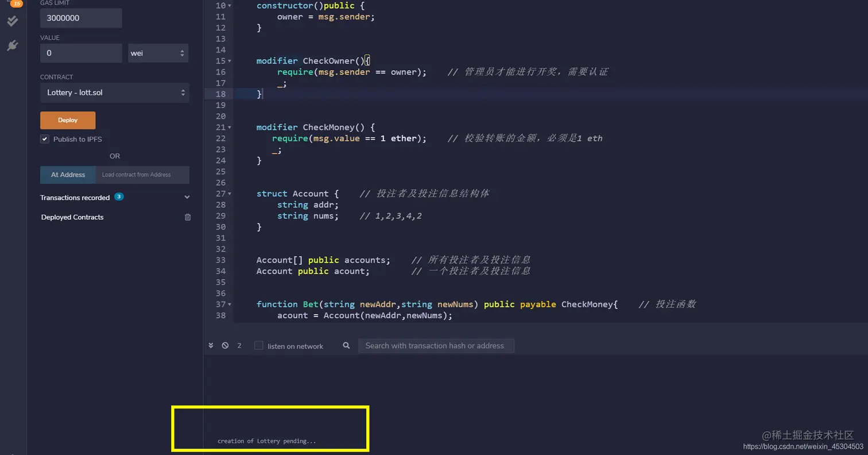The height and width of the screenshot is (455, 868).
Task: Click the value input field showing 0
Action: (81, 53)
